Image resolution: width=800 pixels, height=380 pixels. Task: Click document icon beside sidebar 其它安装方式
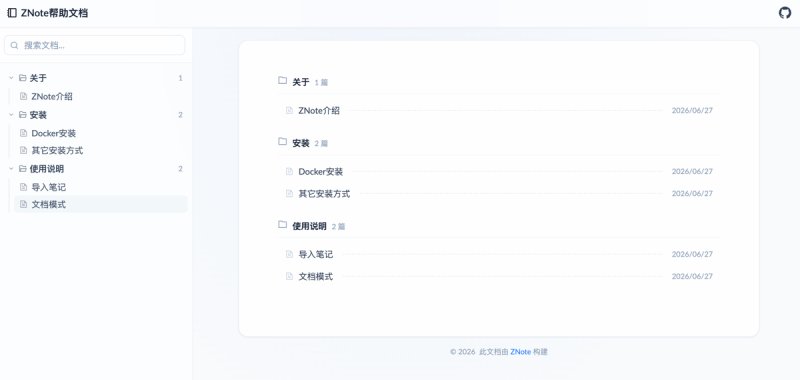[x=23, y=150]
